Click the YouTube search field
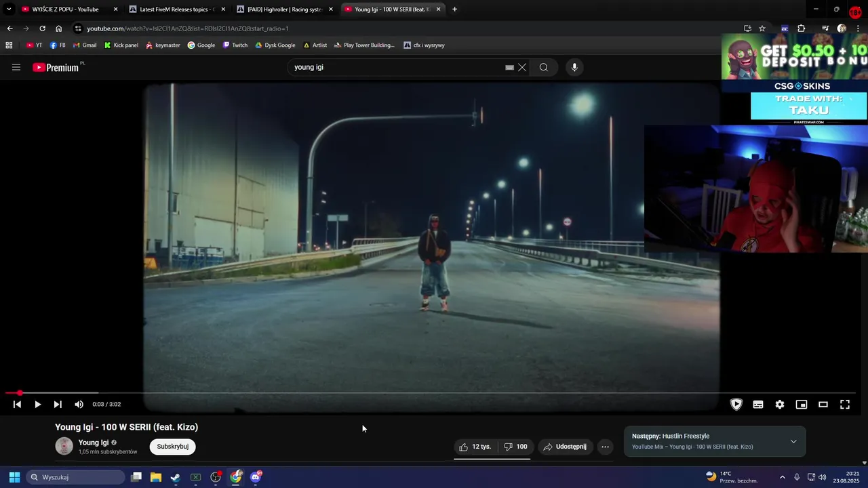Viewport: 868px width, 488px height. [397, 67]
